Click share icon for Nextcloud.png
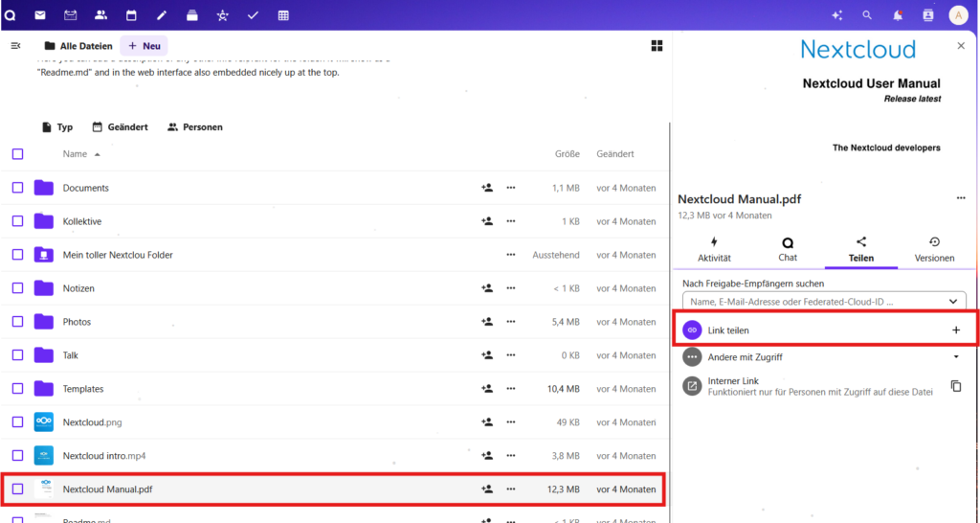Image resolution: width=980 pixels, height=523 pixels. point(487,422)
